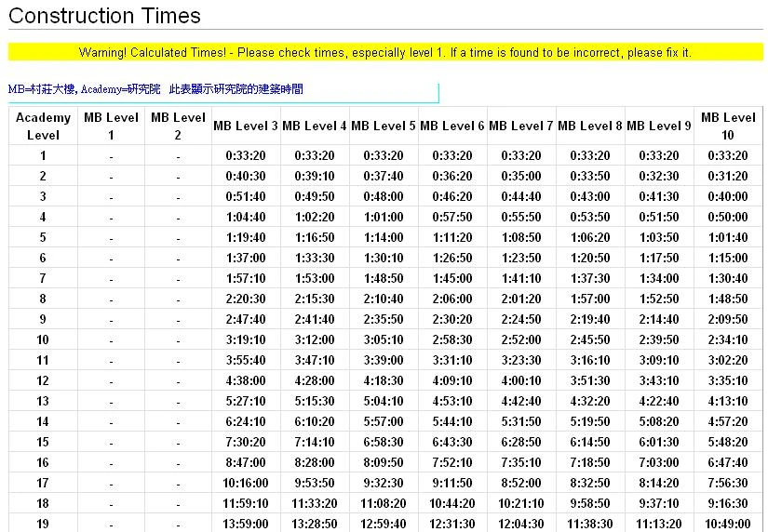Click the "10:49:00" cell in row 19
The image size is (768, 532).
point(728,524)
